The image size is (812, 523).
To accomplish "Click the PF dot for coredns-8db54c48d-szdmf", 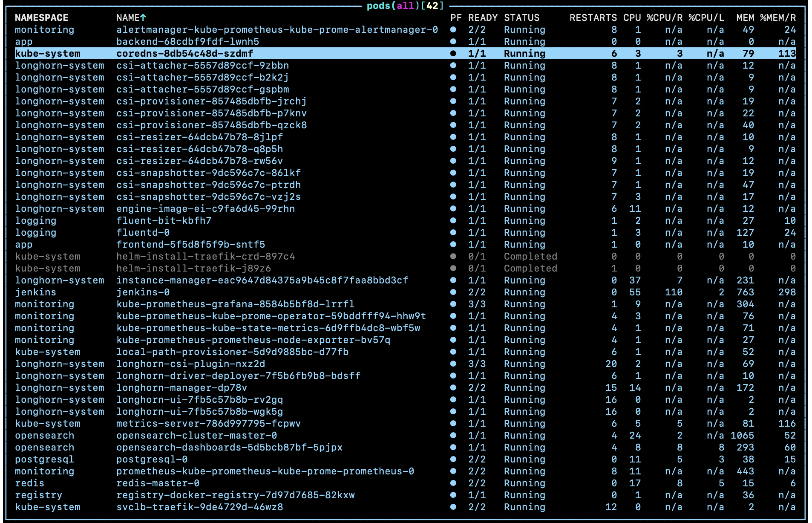I will click(x=453, y=53).
